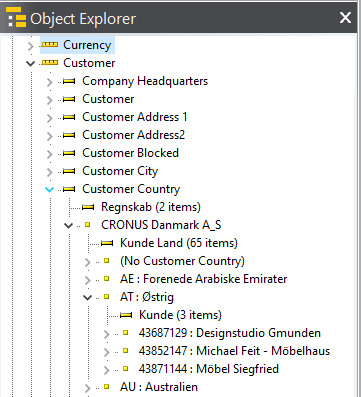Viewport: 361px width, 397px height.
Task: Select Regnskab (2 items) level
Action: pyautogui.click(x=151, y=207)
